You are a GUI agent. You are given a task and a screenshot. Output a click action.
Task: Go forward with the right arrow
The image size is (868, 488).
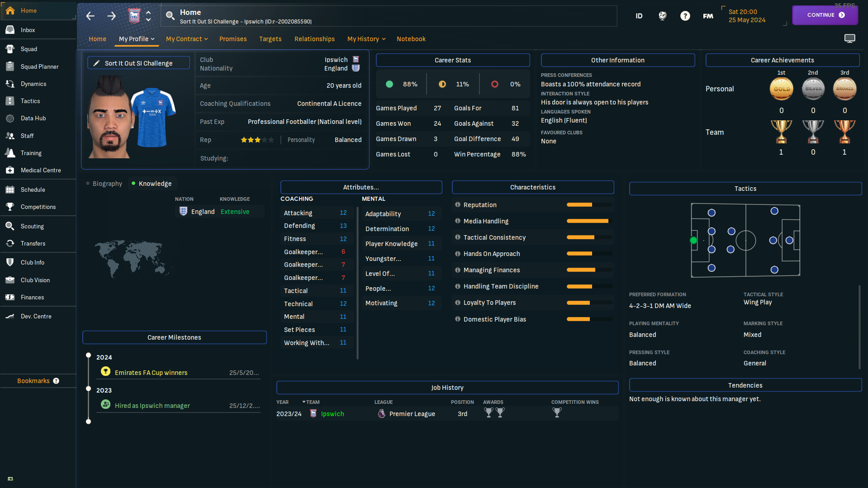[112, 16]
